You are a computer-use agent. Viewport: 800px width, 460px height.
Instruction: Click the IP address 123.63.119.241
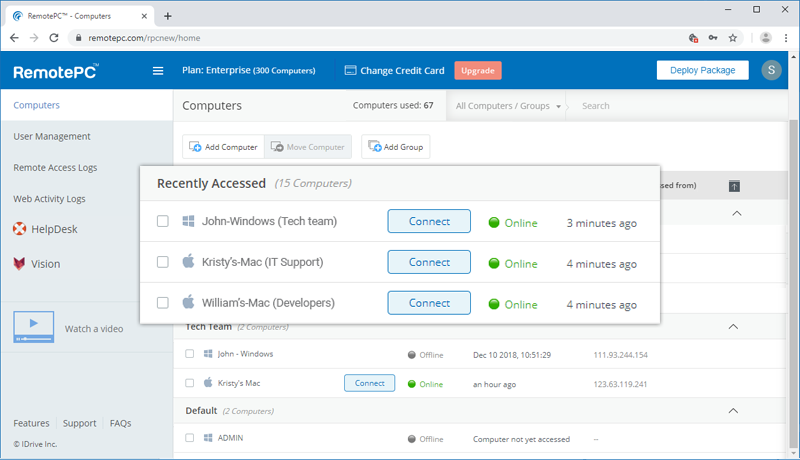[620, 384]
